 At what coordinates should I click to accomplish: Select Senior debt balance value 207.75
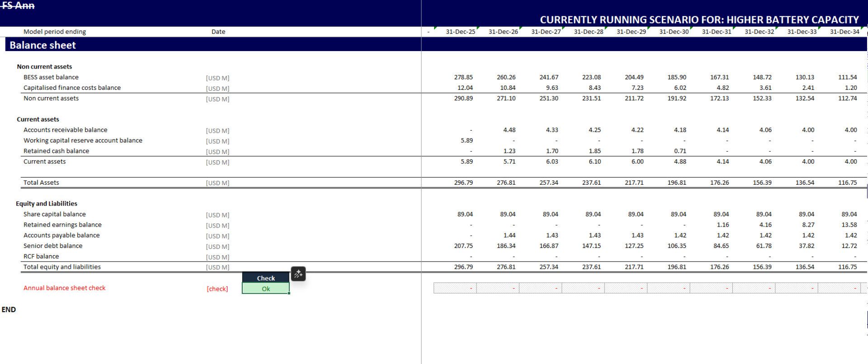pyautogui.click(x=463, y=246)
